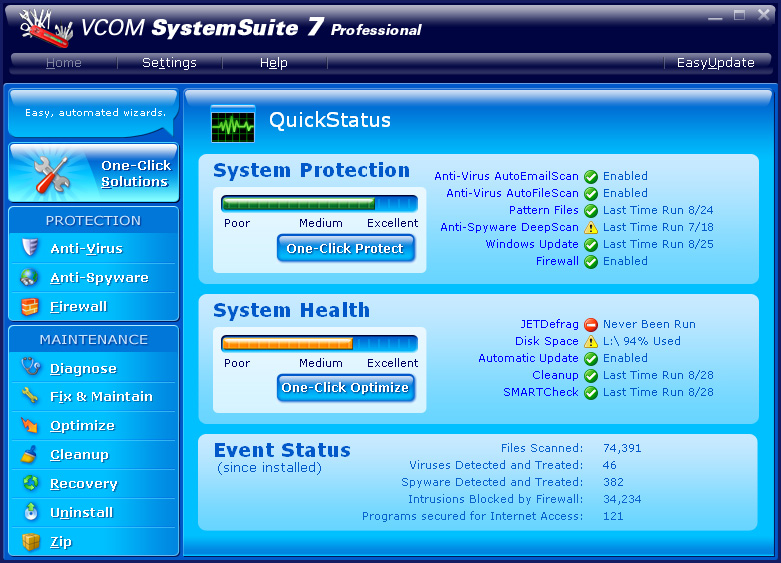The image size is (781, 563).
Task: Click the warning triangle beside Disk Space
Action: [591, 341]
